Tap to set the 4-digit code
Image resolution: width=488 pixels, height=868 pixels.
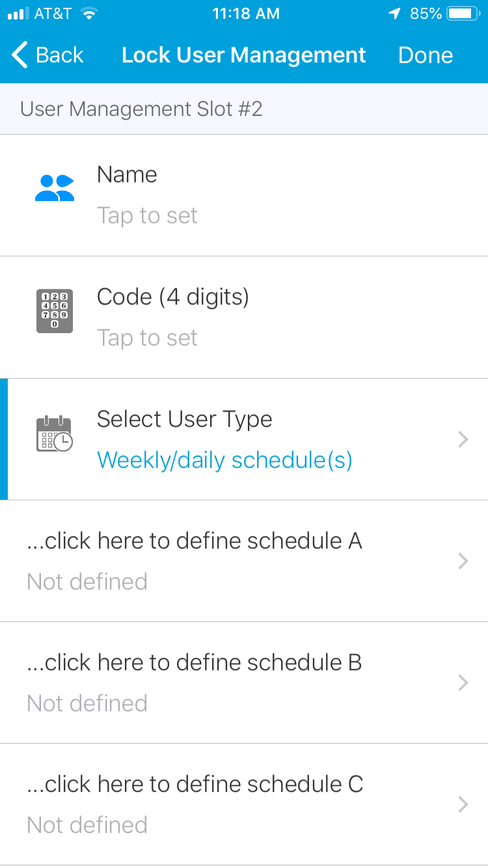pyautogui.click(x=147, y=338)
